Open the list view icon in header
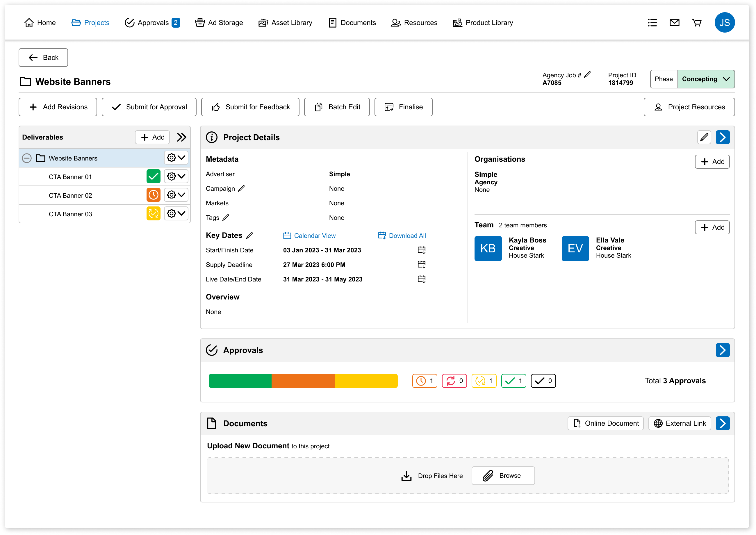Viewport: 756px width, 535px height. pos(652,22)
